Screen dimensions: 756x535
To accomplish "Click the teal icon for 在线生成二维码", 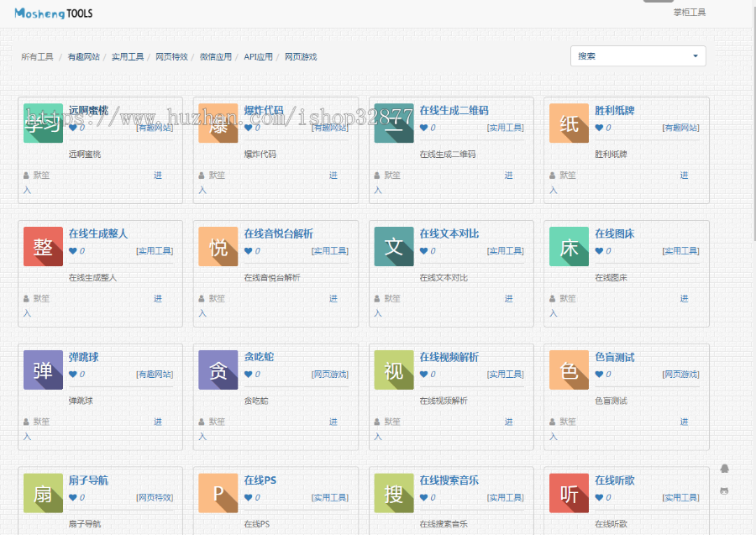I will click(394, 123).
